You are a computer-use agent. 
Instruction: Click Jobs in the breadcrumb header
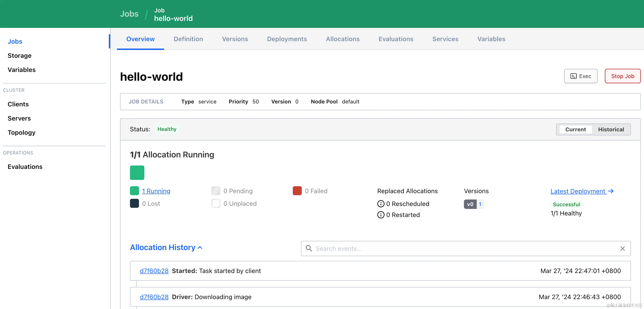129,14
